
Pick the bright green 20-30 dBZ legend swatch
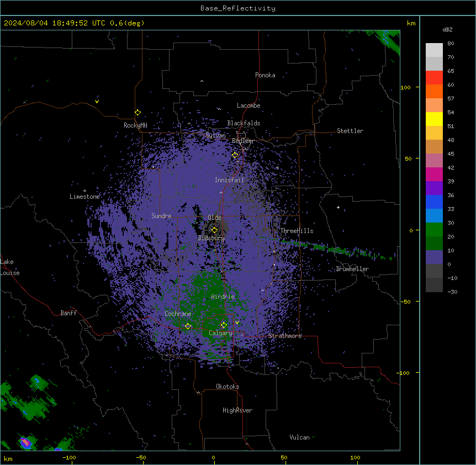point(434,230)
